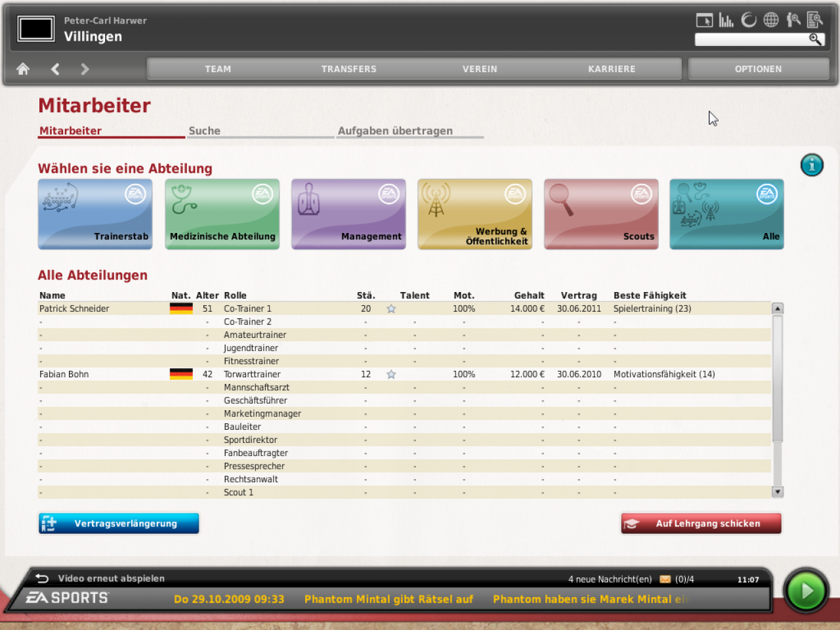
Task: Select the Mannschaftsarzt role row
Action: pyautogui.click(x=404, y=387)
